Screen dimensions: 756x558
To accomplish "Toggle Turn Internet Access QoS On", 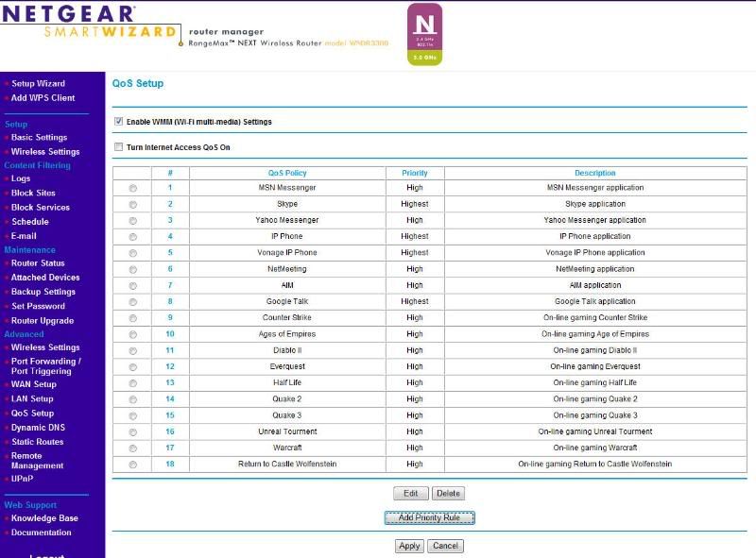I will click(119, 147).
